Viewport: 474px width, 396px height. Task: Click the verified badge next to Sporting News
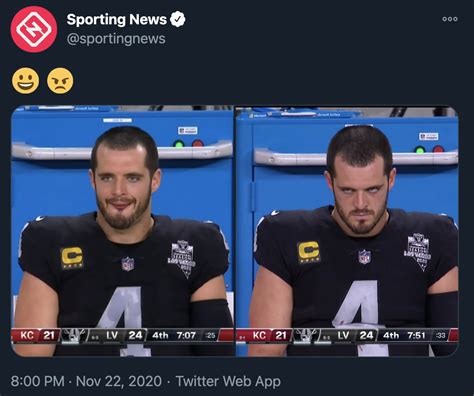point(178,19)
